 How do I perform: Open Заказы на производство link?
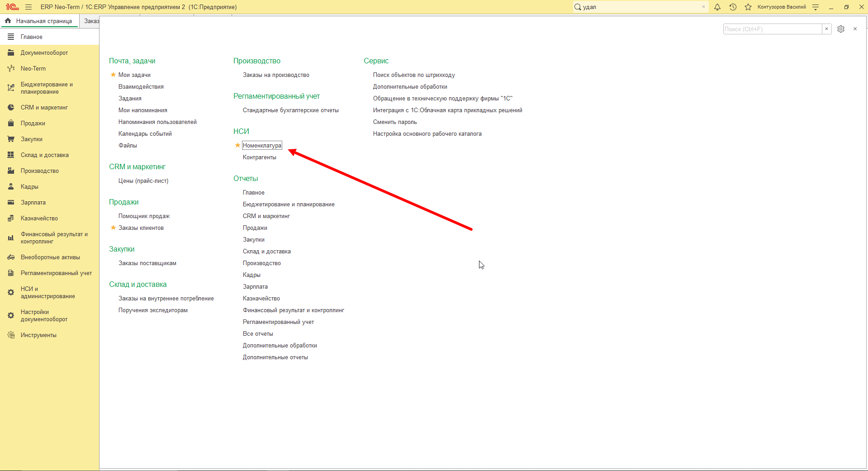tap(276, 75)
